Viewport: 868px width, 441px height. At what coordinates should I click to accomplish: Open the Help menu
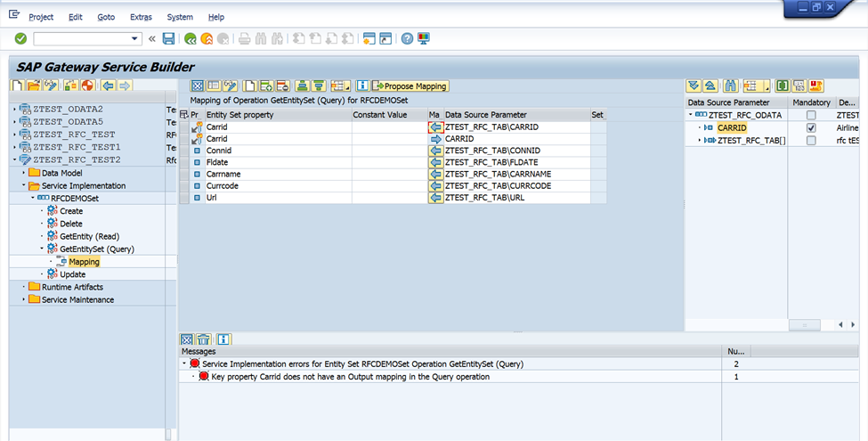[216, 17]
